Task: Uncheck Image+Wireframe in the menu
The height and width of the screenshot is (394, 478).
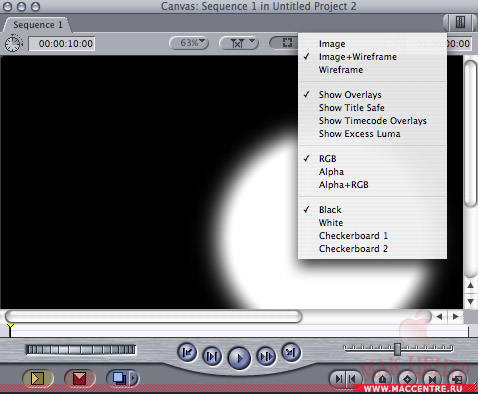Action: (x=372, y=57)
